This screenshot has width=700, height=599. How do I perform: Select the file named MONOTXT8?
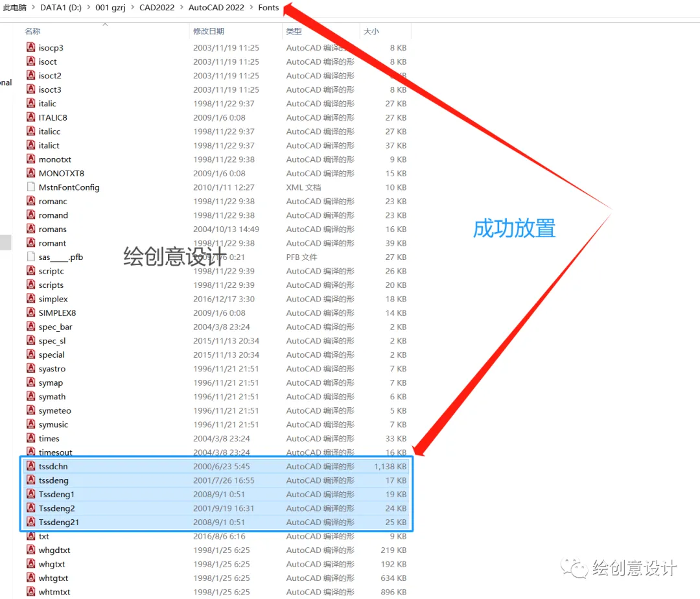[61, 173]
